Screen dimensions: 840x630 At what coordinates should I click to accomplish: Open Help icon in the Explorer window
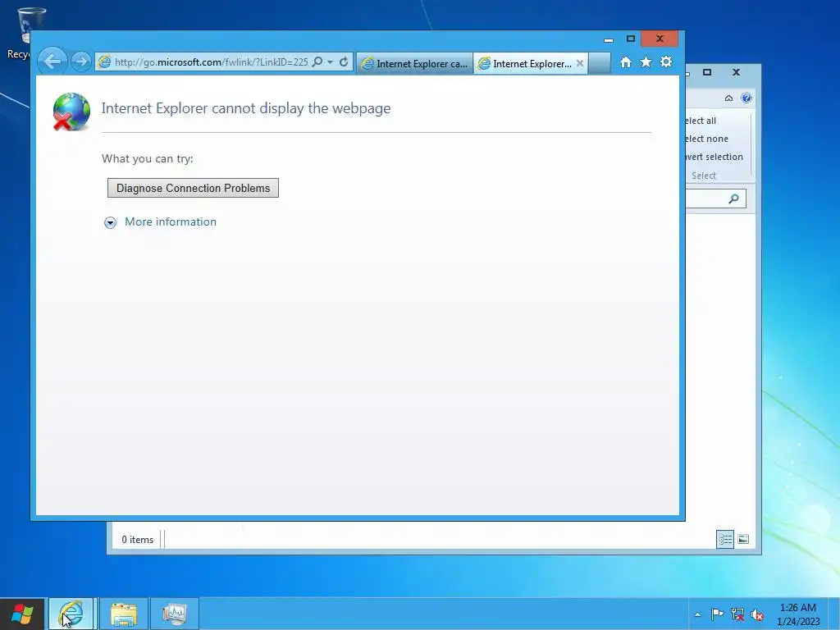[746, 98]
